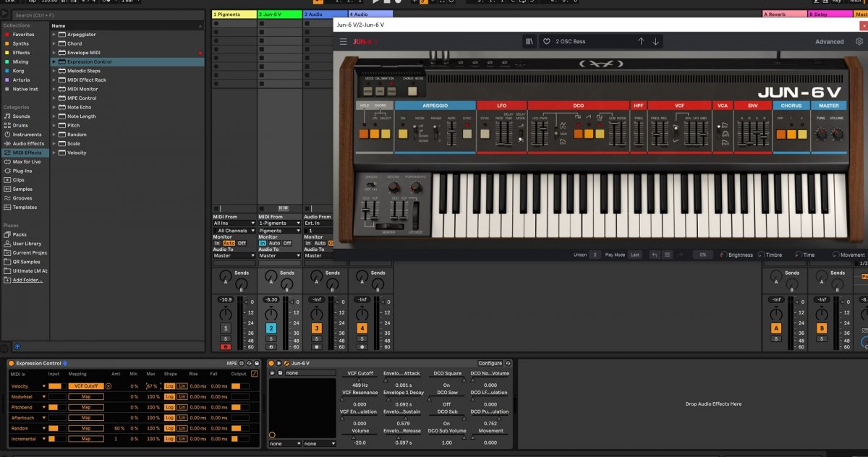The width and height of the screenshot is (868, 457).
Task: Select Sounds category in browser
Action: (x=22, y=116)
